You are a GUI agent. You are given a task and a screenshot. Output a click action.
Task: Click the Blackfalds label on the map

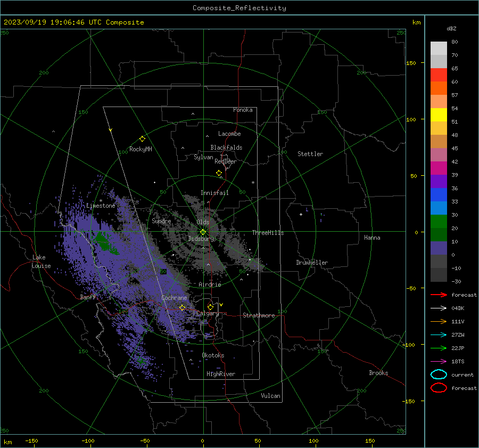click(226, 148)
